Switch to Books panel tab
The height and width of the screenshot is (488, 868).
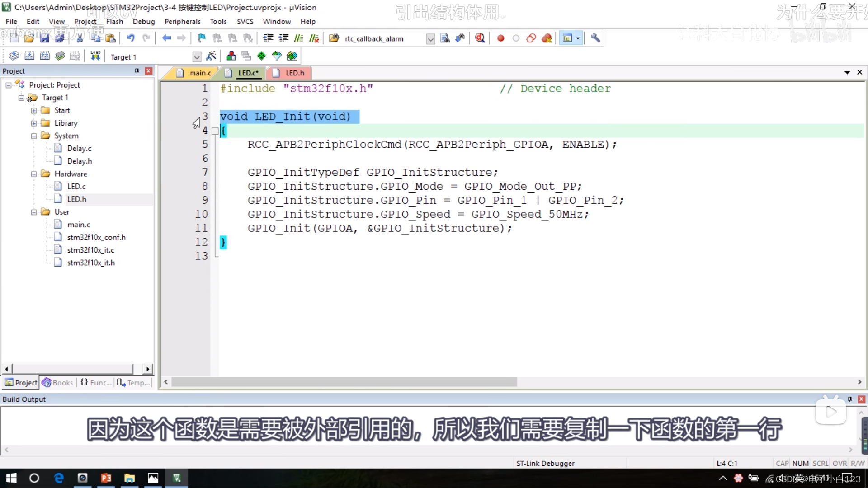(58, 383)
